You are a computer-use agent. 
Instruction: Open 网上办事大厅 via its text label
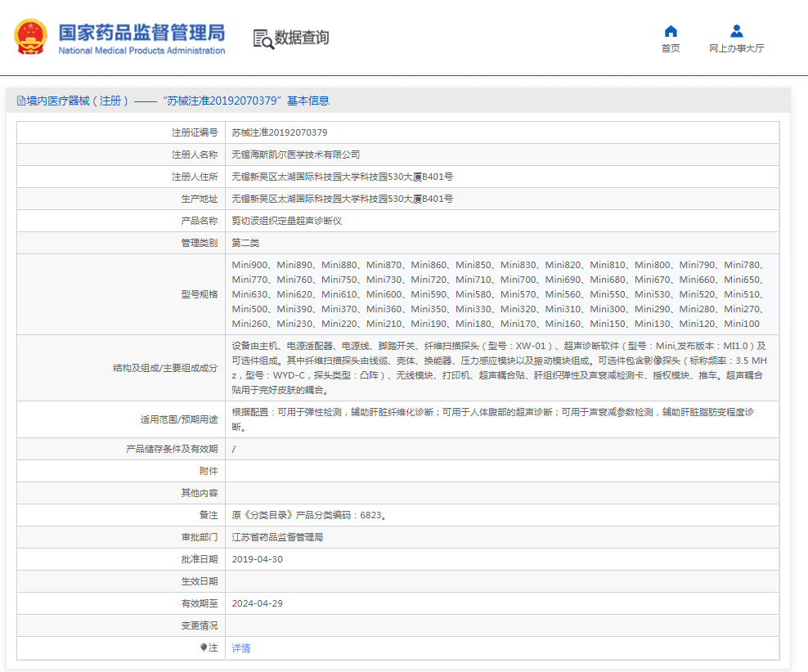[736, 49]
